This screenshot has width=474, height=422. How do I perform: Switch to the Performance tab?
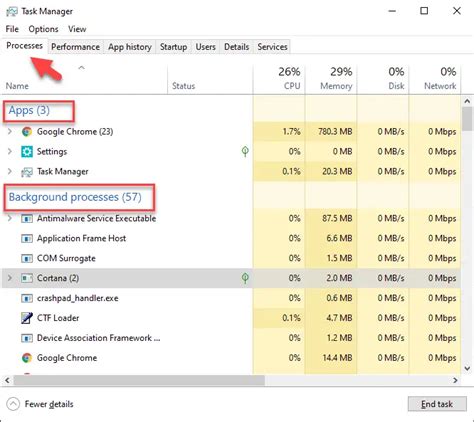click(x=75, y=47)
